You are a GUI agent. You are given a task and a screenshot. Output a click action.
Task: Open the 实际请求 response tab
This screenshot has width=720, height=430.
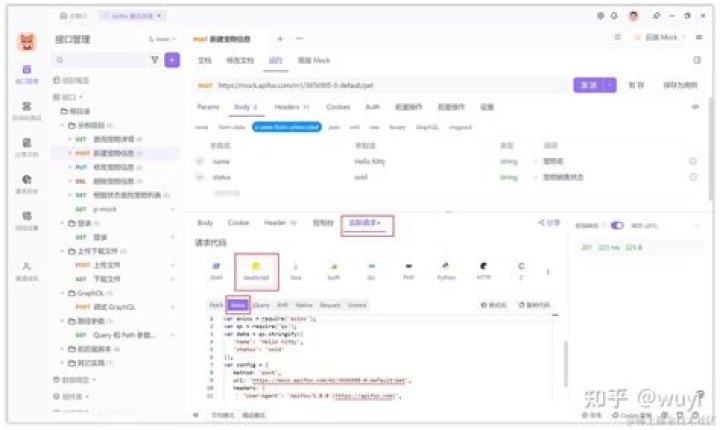click(x=365, y=223)
